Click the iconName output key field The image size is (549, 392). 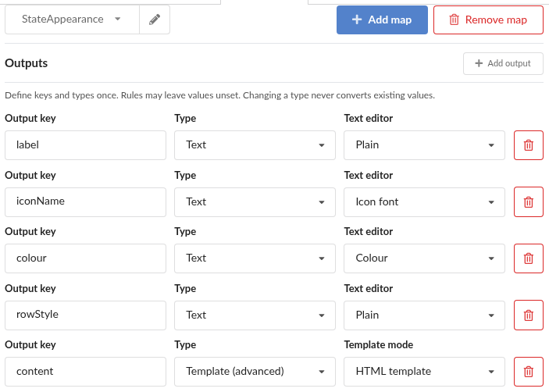85,202
